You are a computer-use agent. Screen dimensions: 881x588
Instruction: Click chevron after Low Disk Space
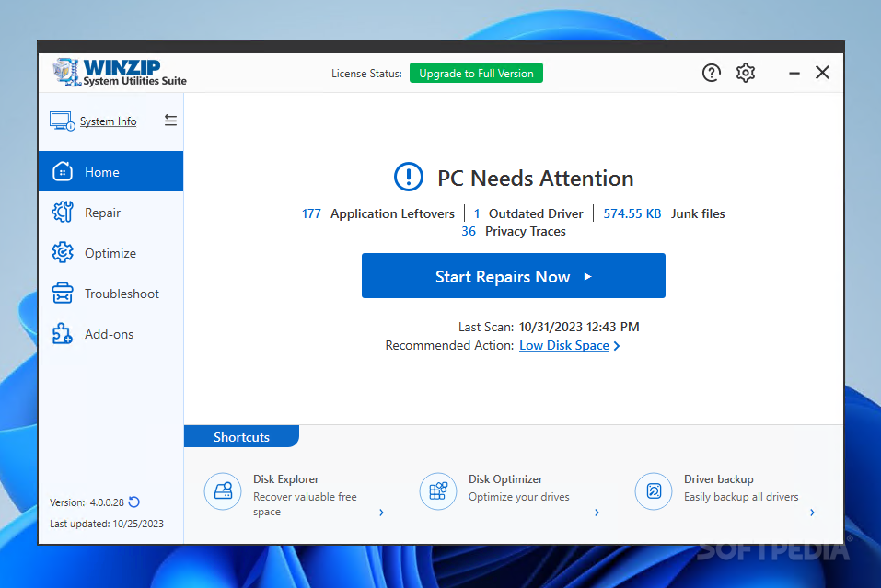617,346
